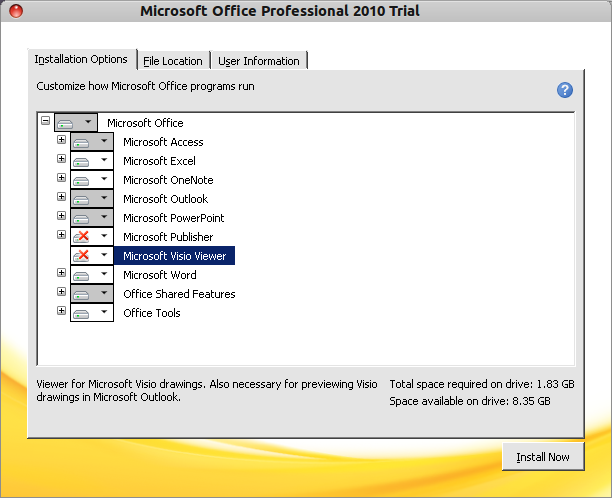Image resolution: width=612 pixels, height=498 pixels.
Task: Switch to the Installation Options tab
Action: click(81, 59)
